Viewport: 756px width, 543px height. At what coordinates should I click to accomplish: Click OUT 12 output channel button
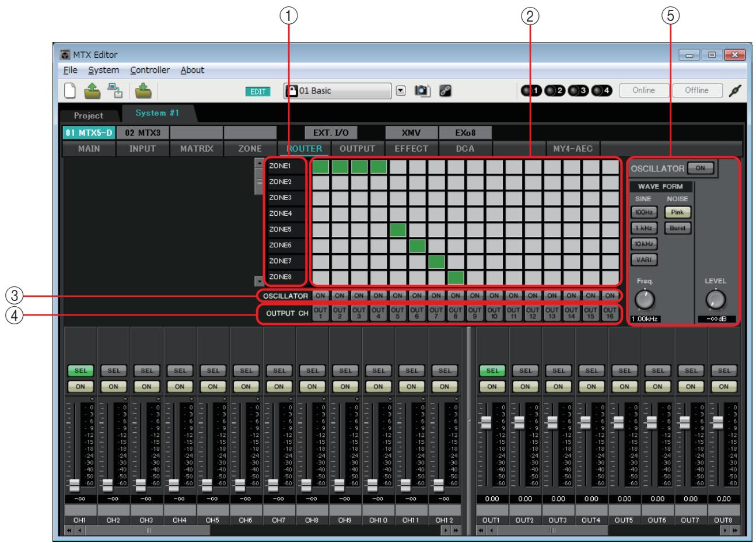[532, 314]
